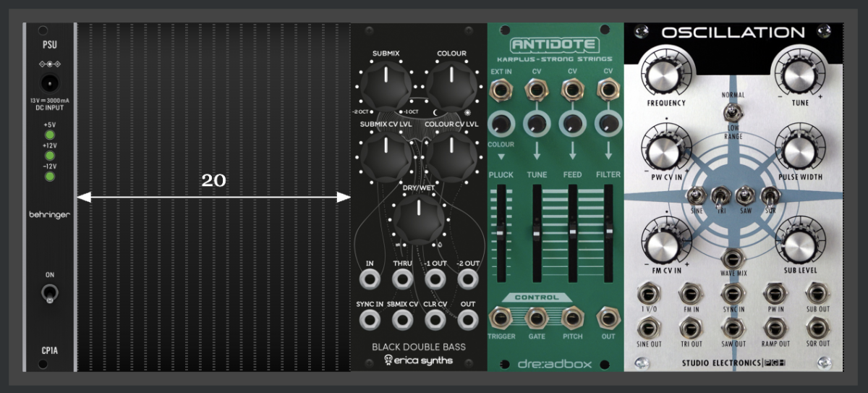Image resolution: width=868 pixels, height=393 pixels.
Task: Click the ANTIDOTE title badge
Action: 555,46
